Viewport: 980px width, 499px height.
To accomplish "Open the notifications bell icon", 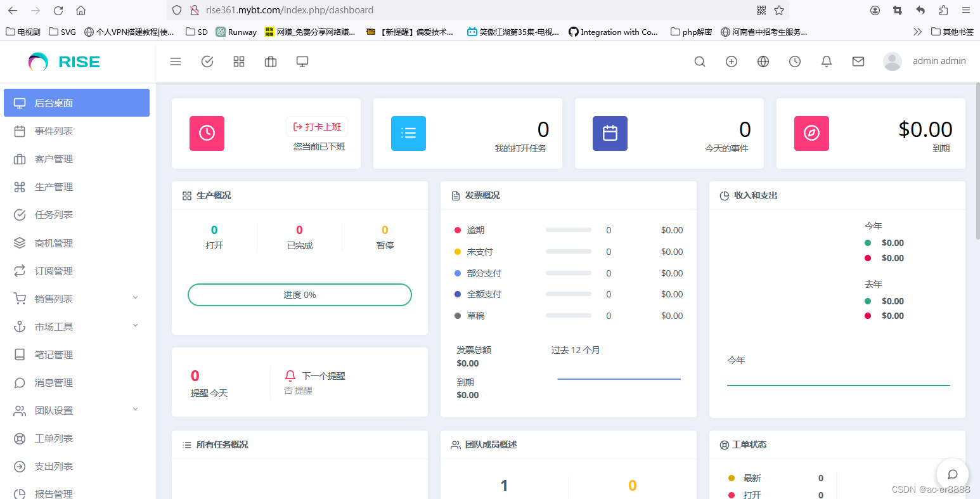I will pos(827,62).
